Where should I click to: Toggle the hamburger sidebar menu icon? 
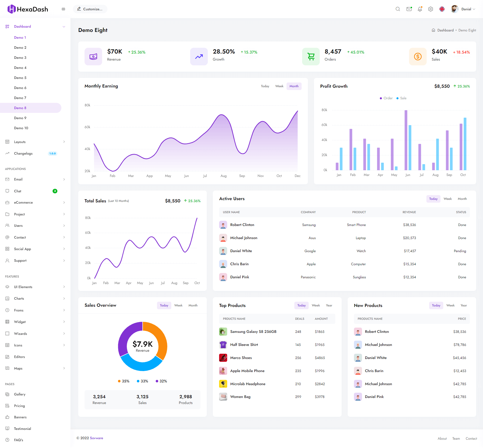(x=63, y=9)
